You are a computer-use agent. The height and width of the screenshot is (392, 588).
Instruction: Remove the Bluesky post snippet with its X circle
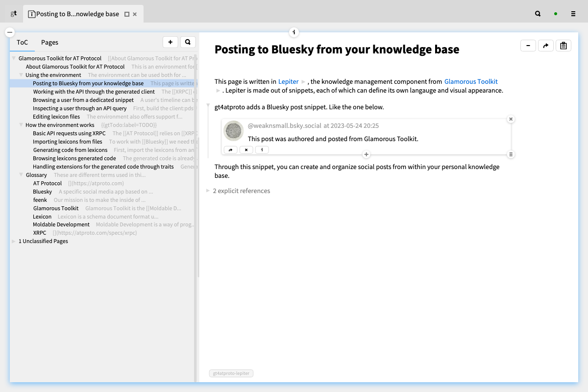tap(511, 119)
